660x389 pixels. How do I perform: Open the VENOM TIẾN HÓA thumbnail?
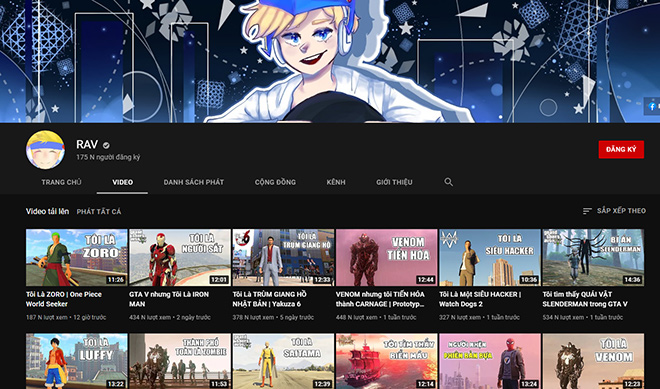click(387, 258)
